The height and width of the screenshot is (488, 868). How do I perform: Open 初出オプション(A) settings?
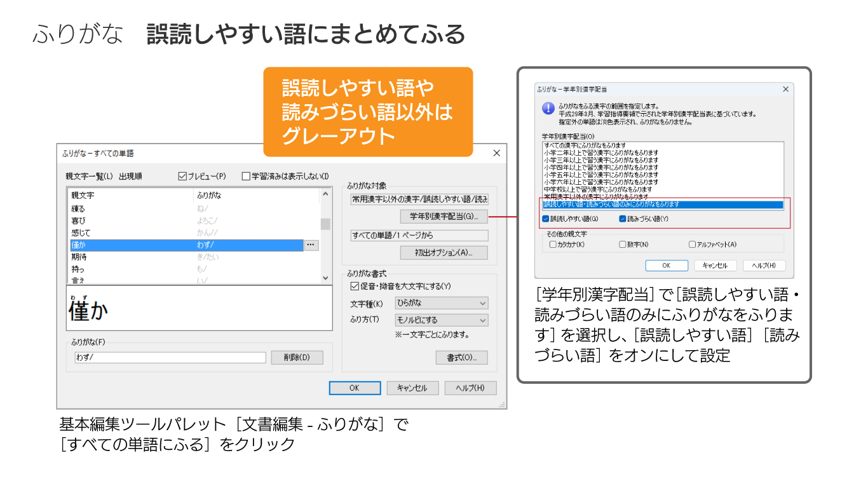(x=444, y=252)
